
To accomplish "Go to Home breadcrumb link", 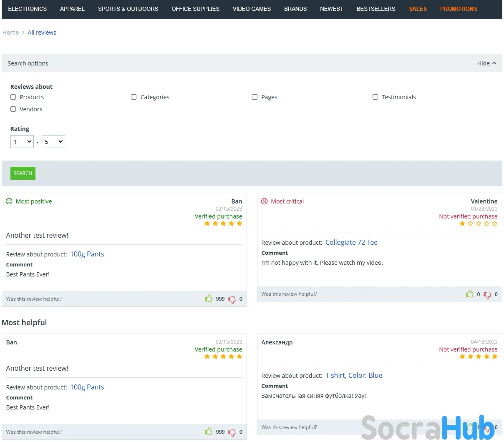I will tap(10, 33).
